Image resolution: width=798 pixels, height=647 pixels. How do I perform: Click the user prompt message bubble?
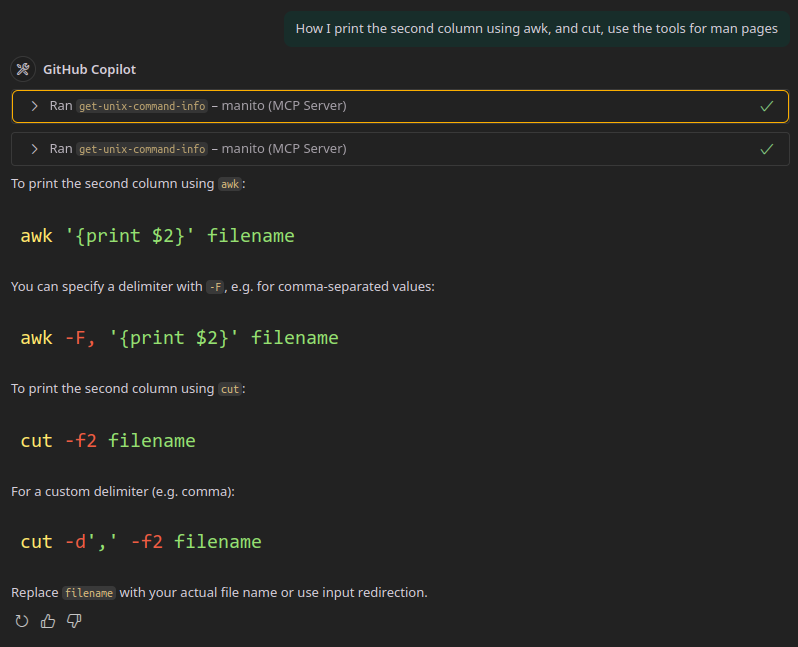536,29
